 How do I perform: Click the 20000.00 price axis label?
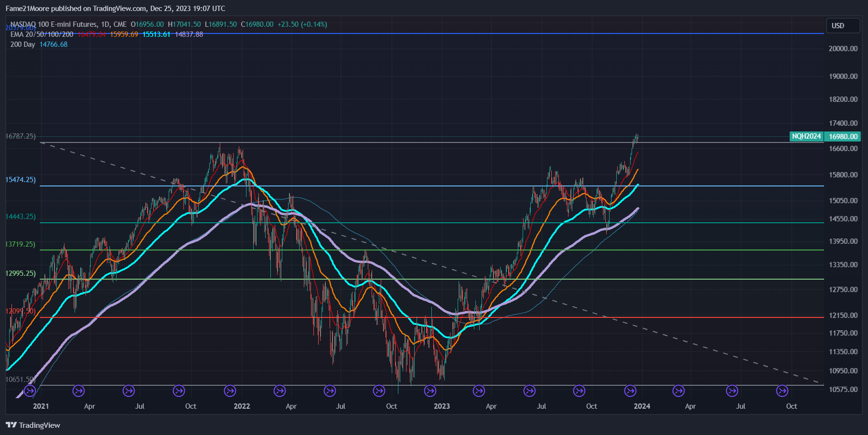pos(843,49)
